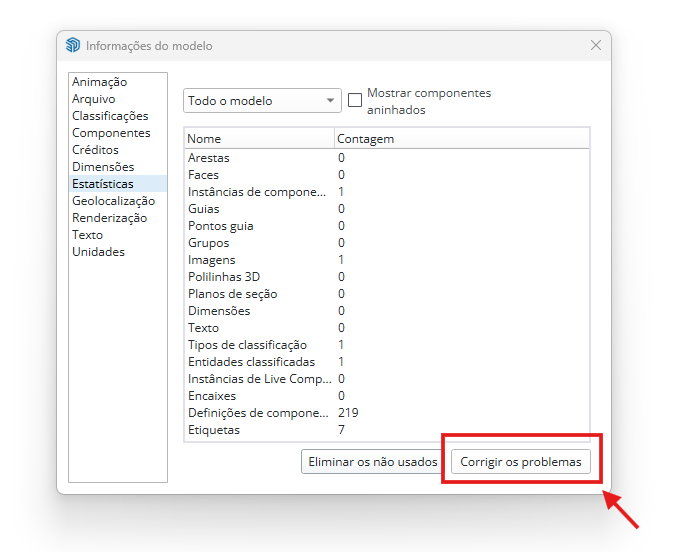
Task: Open the Classificações section
Action: tap(110, 116)
